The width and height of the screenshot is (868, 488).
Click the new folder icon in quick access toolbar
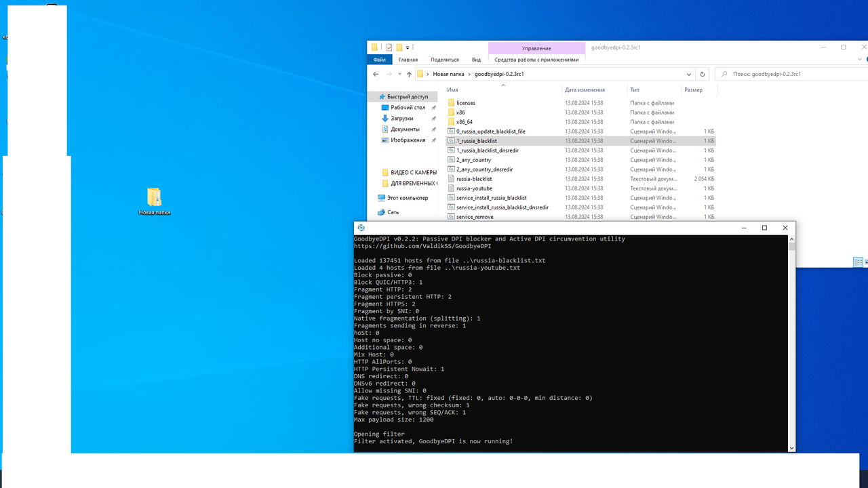(x=399, y=47)
